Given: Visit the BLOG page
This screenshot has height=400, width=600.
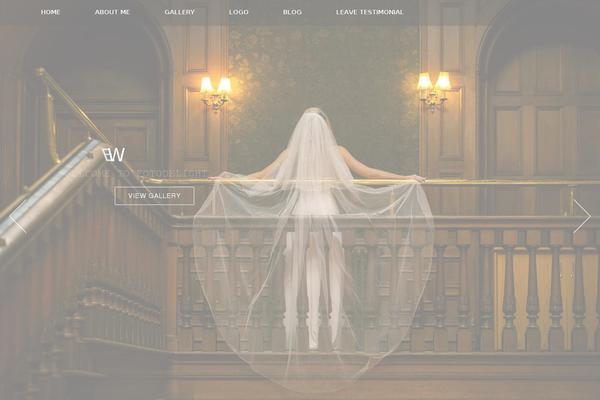Looking at the screenshot, I should pyautogui.click(x=292, y=12).
